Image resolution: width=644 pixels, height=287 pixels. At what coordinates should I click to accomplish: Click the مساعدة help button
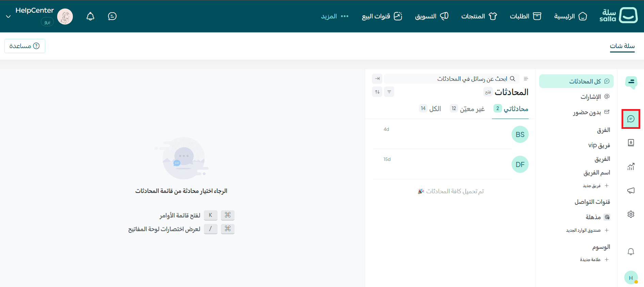coord(25,46)
